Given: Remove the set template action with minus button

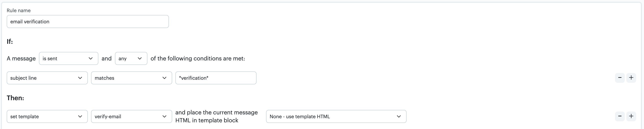Looking at the screenshot, I should point(620,116).
